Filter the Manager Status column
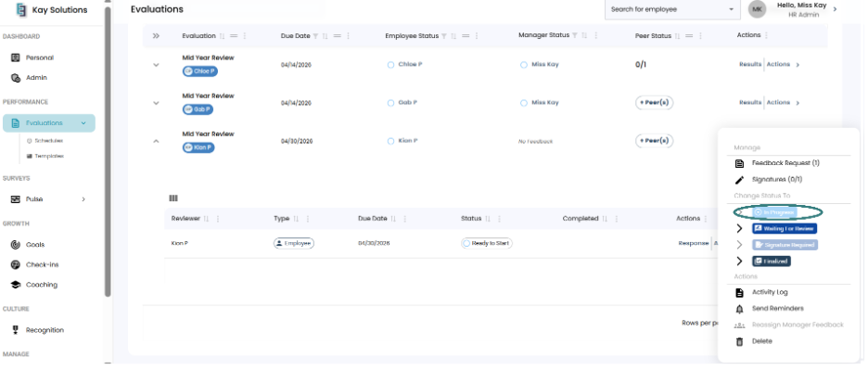The width and height of the screenshot is (868, 370). (x=575, y=35)
